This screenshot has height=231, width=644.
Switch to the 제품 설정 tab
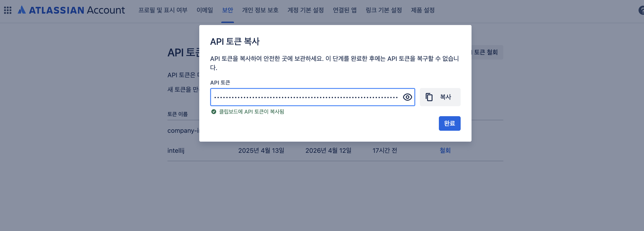(x=423, y=10)
